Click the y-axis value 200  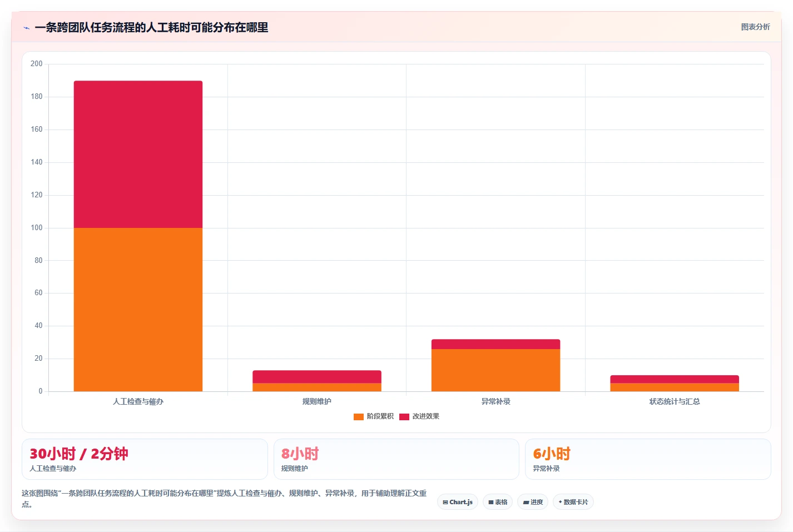click(x=36, y=64)
